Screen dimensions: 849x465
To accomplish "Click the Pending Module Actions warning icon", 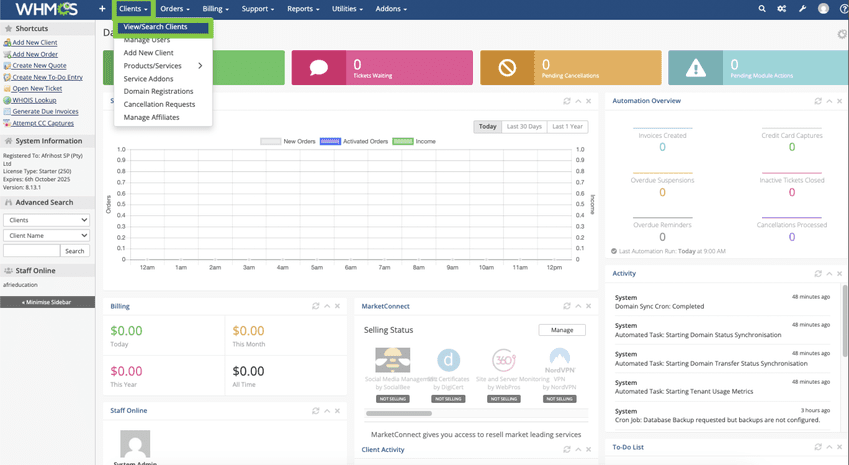I will pos(695,68).
